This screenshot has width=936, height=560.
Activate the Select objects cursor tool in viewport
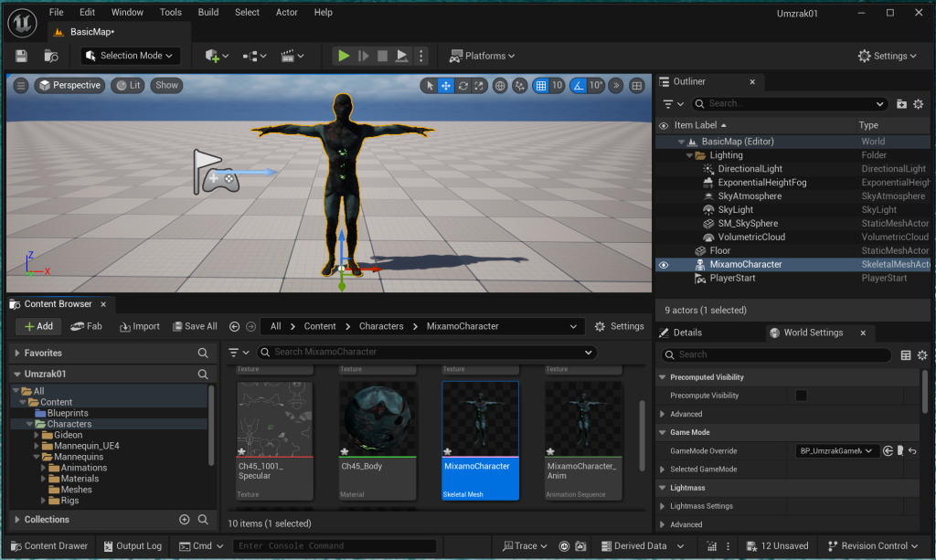(430, 86)
